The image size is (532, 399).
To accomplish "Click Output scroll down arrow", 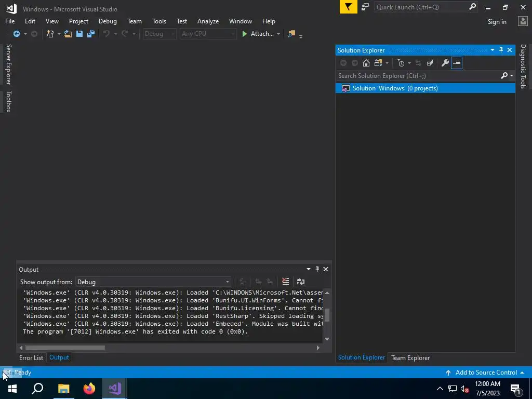I will click(327, 339).
